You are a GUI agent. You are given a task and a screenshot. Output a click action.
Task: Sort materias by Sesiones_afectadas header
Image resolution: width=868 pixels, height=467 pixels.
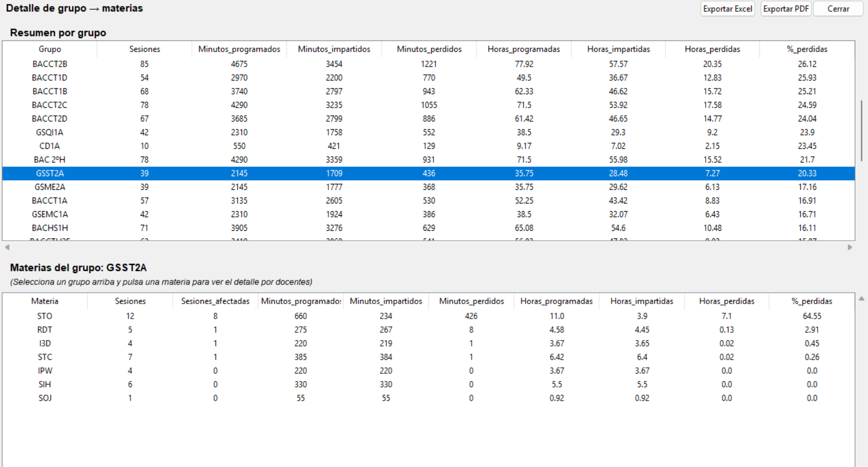215,301
